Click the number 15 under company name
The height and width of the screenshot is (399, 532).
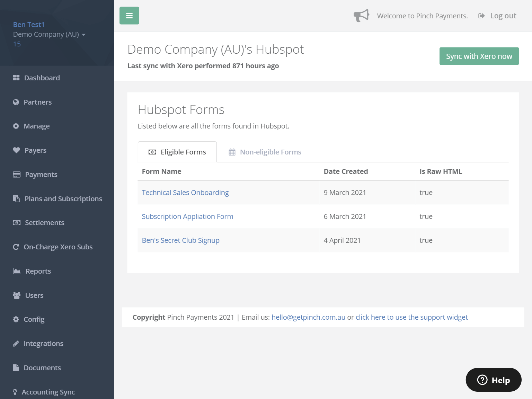coord(17,44)
